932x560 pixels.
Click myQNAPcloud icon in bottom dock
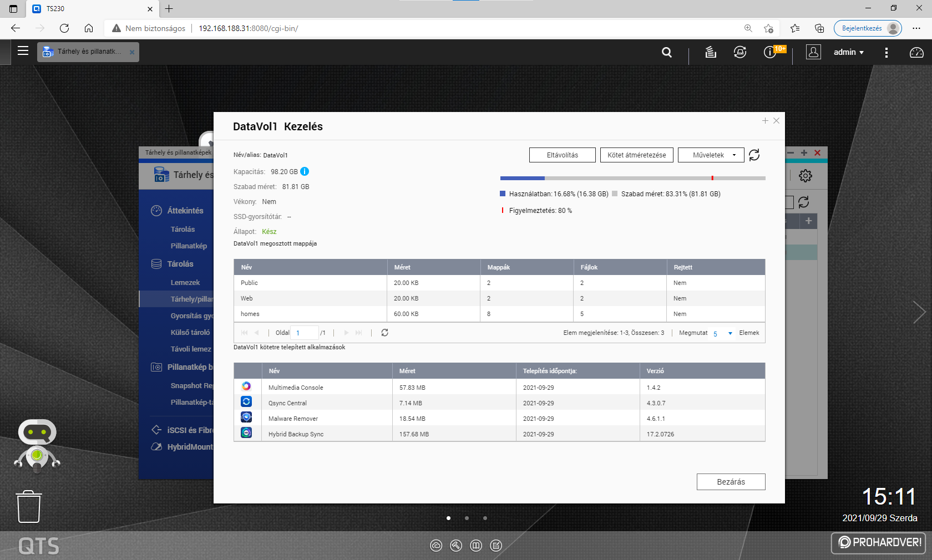pos(436,546)
